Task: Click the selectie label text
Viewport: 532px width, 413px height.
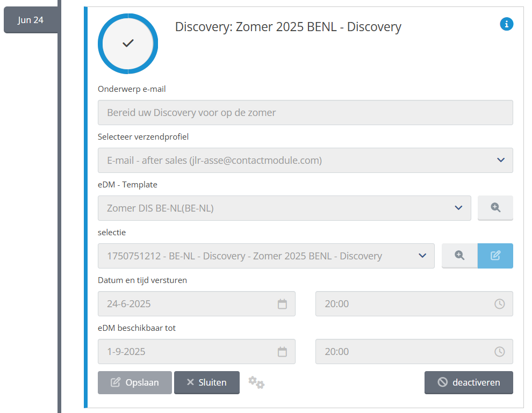Action: click(x=112, y=232)
